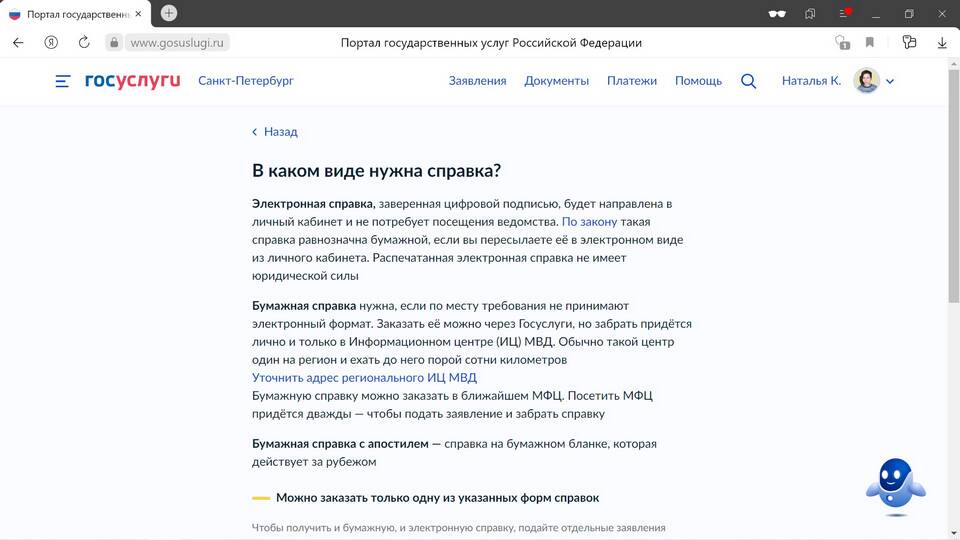The height and width of the screenshot is (540, 960).
Task: Open Yandex home button in toolbar
Action: click(x=51, y=43)
